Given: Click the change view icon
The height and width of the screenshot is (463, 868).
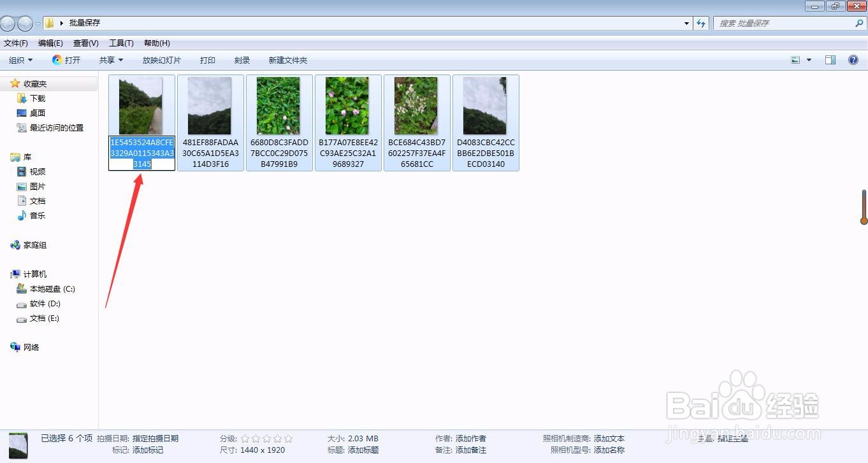Looking at the screenshot, I should [x=795, y=60].
